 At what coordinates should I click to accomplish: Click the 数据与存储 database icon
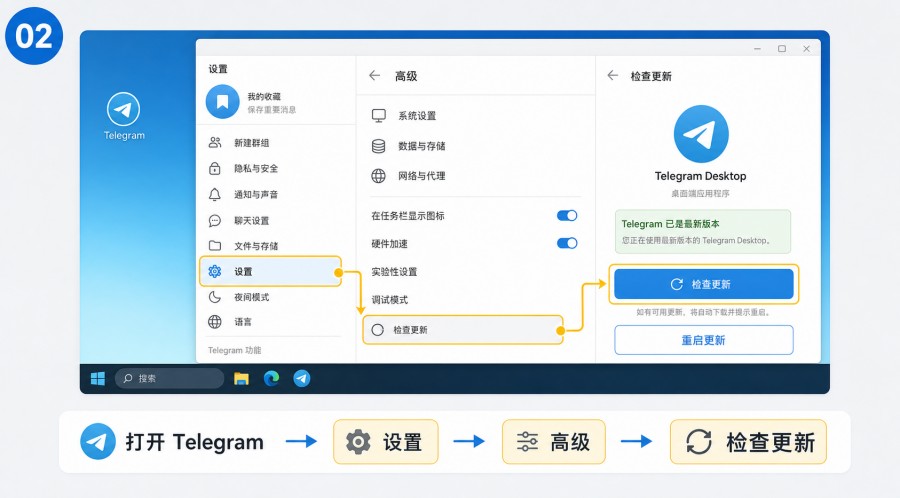[x=379, y=146]
